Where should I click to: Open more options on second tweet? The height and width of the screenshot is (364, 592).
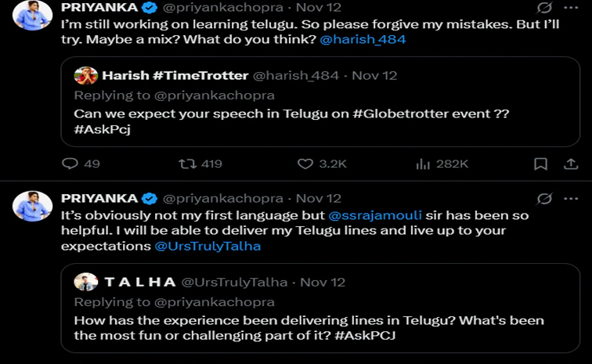coord(569,199)
